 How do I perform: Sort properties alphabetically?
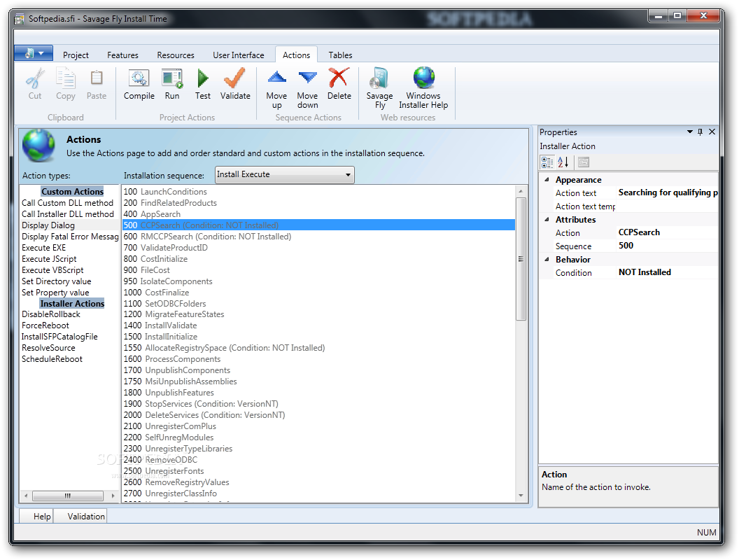click(x=563, y=162)
